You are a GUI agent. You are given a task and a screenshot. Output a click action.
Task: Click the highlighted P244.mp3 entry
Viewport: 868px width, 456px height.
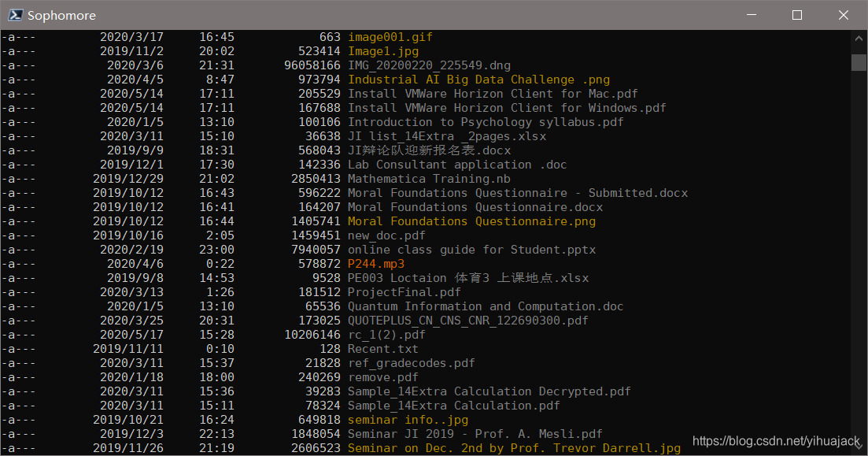coord(376,263)
